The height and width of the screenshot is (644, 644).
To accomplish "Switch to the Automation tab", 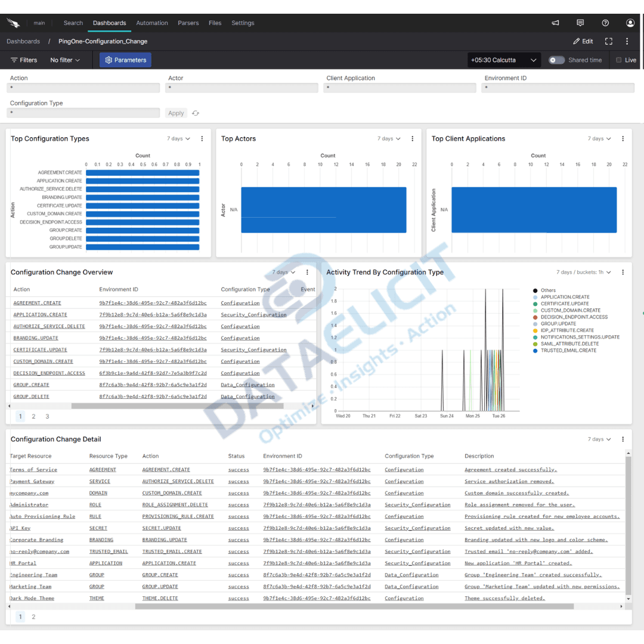I will [152, 23].
